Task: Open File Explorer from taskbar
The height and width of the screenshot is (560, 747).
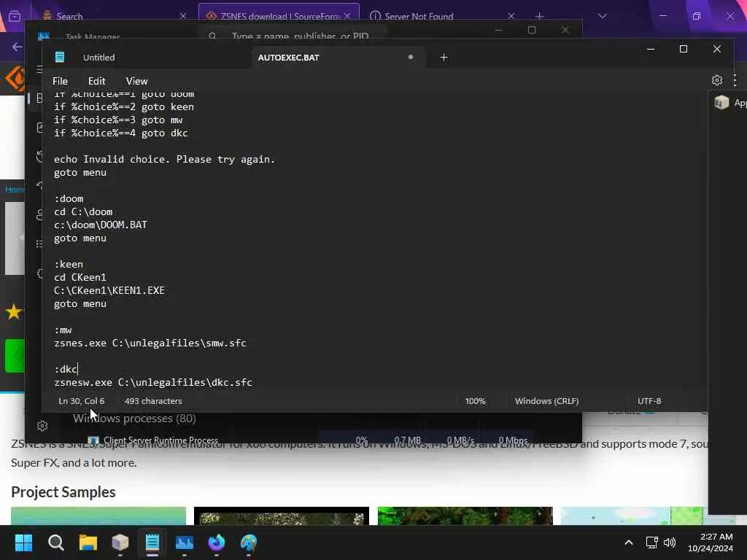Action: (x=88, y=542)
